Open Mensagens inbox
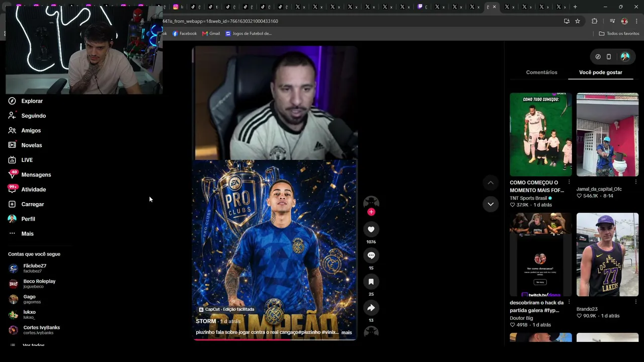 (x=29, y=174)
